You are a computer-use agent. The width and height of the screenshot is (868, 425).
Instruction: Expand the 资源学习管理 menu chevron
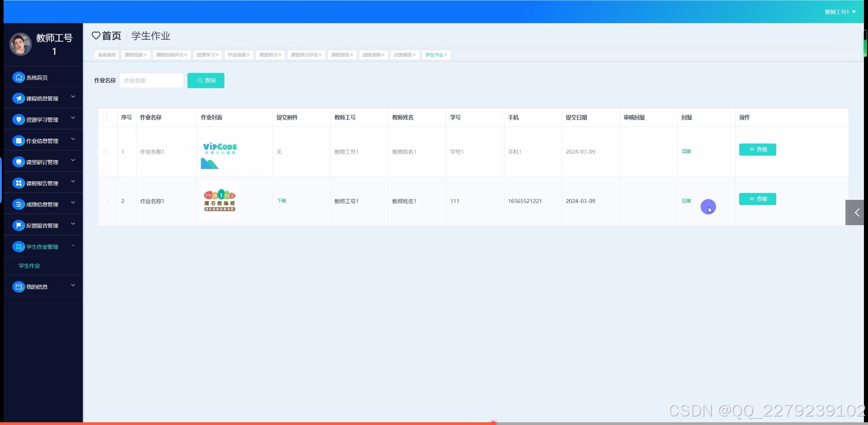coord(73,118)
